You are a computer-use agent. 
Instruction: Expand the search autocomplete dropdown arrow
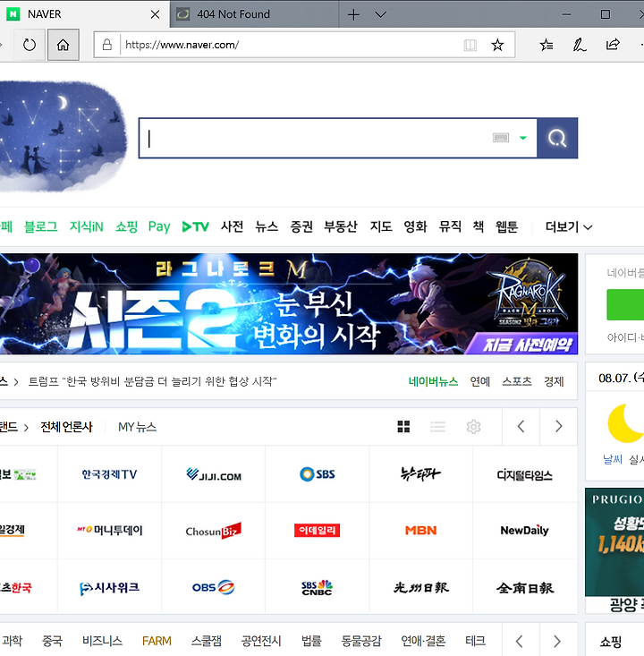coord(522,138)
